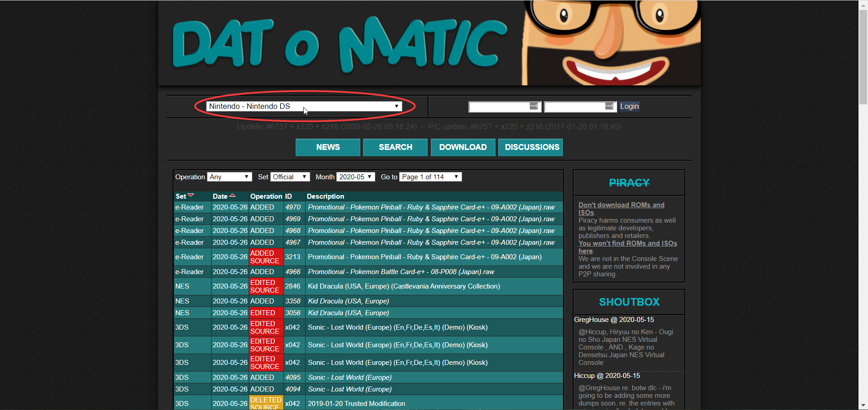
Task: Click entry ID 4968 Pokemon Pinball description
Action: [x=431, y=231]
